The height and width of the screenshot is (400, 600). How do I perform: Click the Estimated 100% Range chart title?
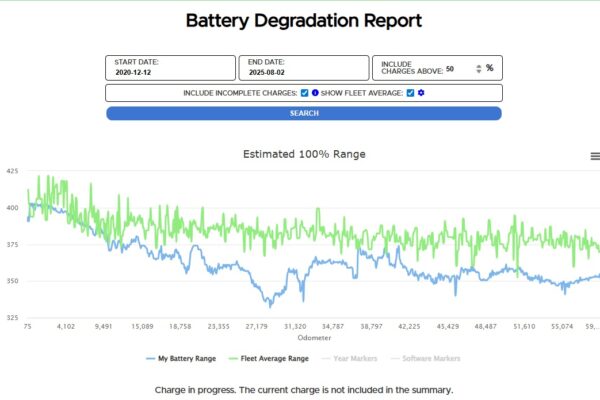click(304, 154)
